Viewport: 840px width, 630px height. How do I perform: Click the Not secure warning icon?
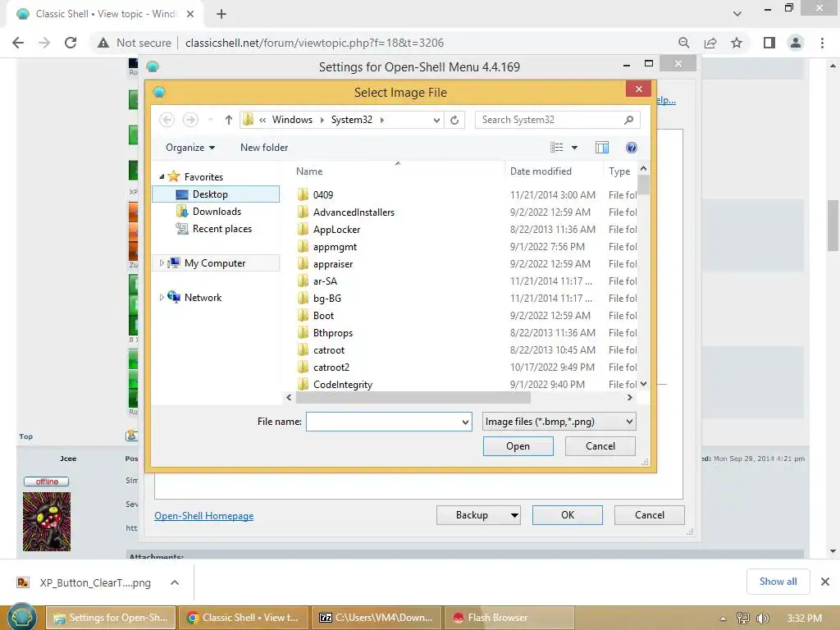coord(103,43)
